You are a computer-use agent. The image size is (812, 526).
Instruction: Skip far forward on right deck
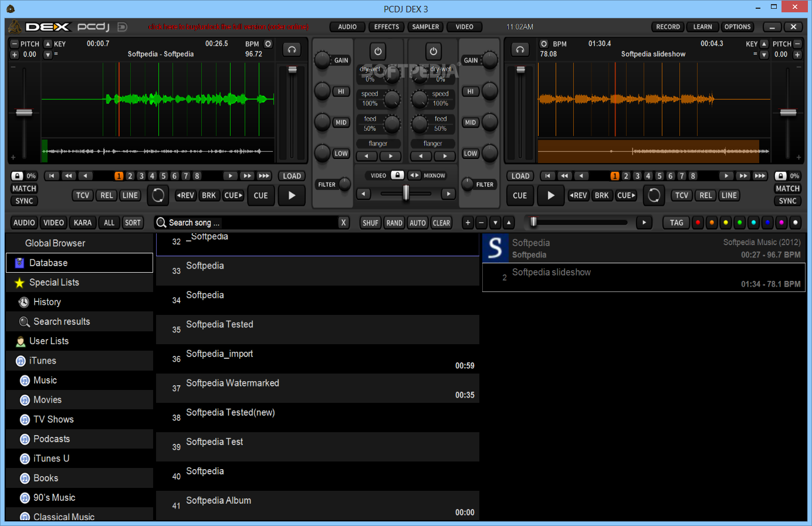pyautogui.click(x=760, y=176)
